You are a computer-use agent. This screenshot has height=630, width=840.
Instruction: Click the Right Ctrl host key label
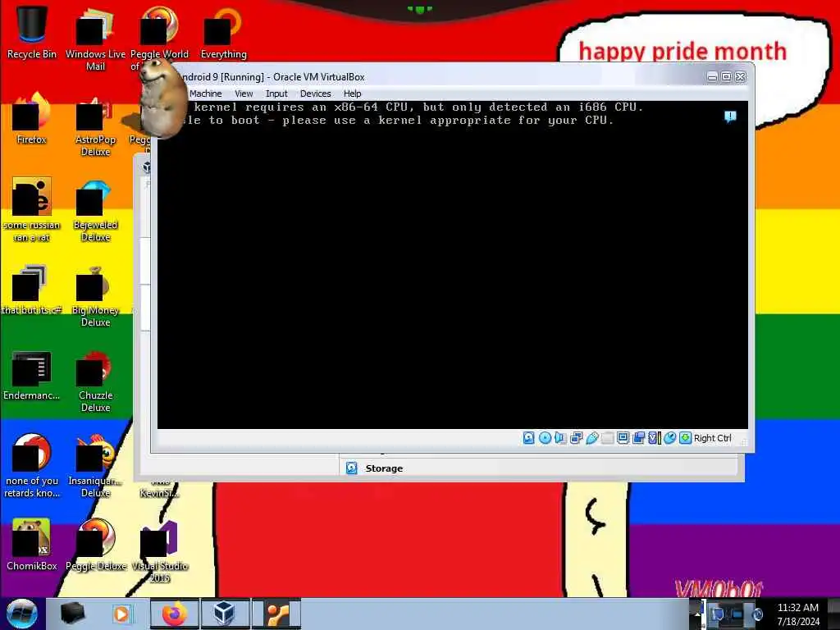tap(713, 438)
